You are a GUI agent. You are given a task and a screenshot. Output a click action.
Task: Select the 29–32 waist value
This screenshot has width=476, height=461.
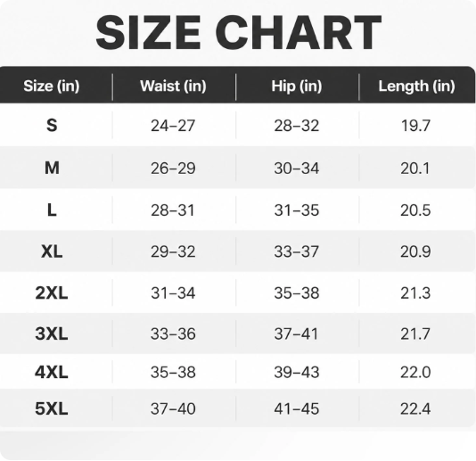[173, 251]
